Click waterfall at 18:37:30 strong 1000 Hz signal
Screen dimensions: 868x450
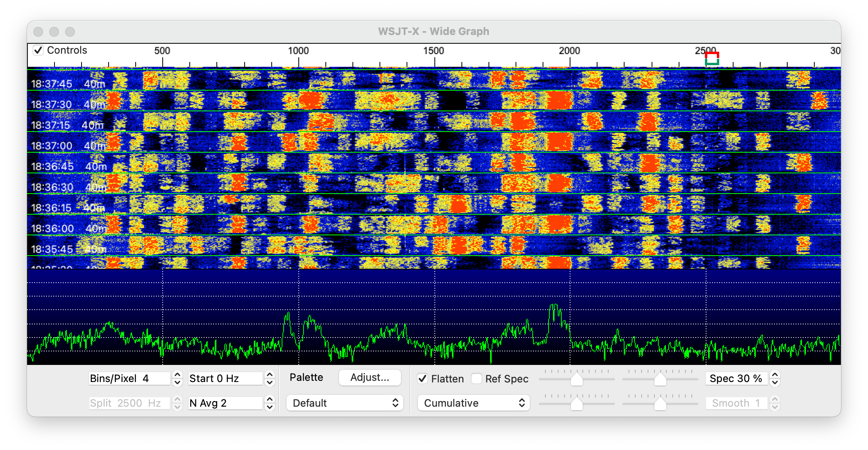point(310,101)
